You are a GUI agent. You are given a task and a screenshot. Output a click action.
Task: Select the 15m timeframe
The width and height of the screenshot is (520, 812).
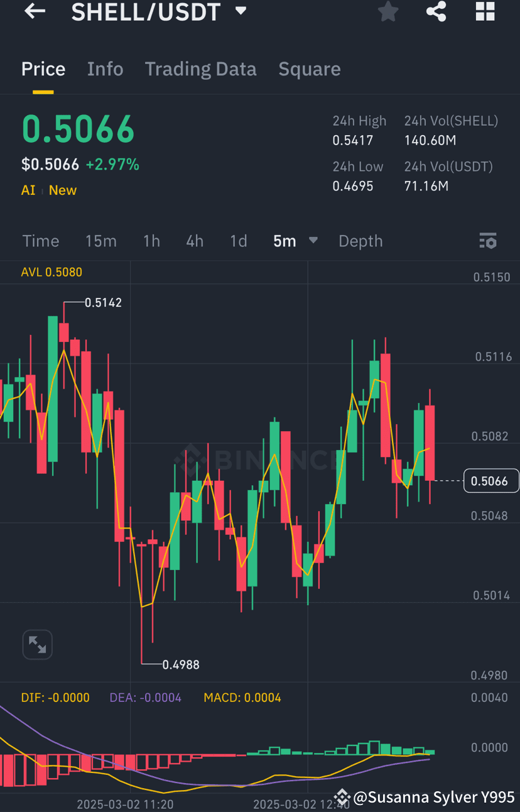coord(101,241)
